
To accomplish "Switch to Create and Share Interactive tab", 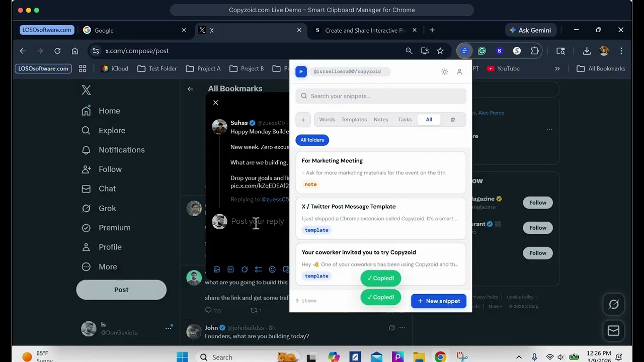I will click(365, 30).
